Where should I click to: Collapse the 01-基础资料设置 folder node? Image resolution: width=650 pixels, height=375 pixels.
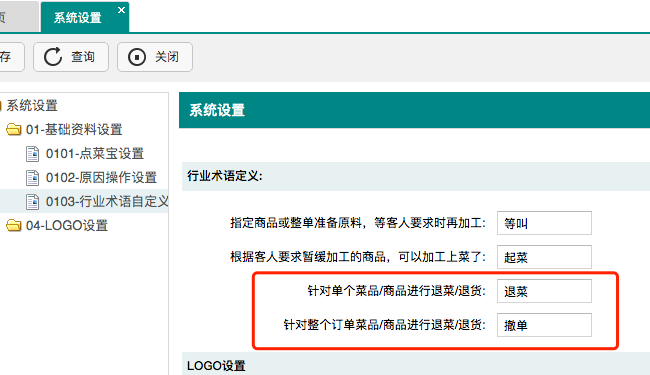tap(74, 130)
